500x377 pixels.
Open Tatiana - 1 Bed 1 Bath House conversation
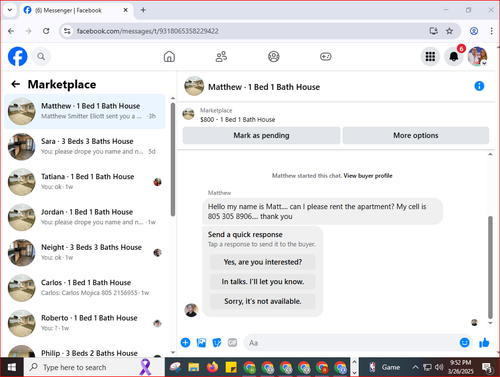[85, 182]
